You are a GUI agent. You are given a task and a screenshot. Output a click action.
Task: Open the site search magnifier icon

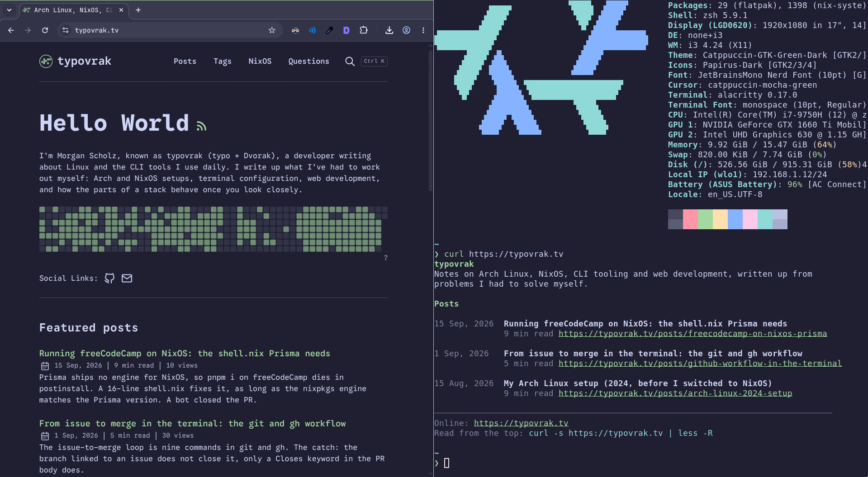(350, 61)
